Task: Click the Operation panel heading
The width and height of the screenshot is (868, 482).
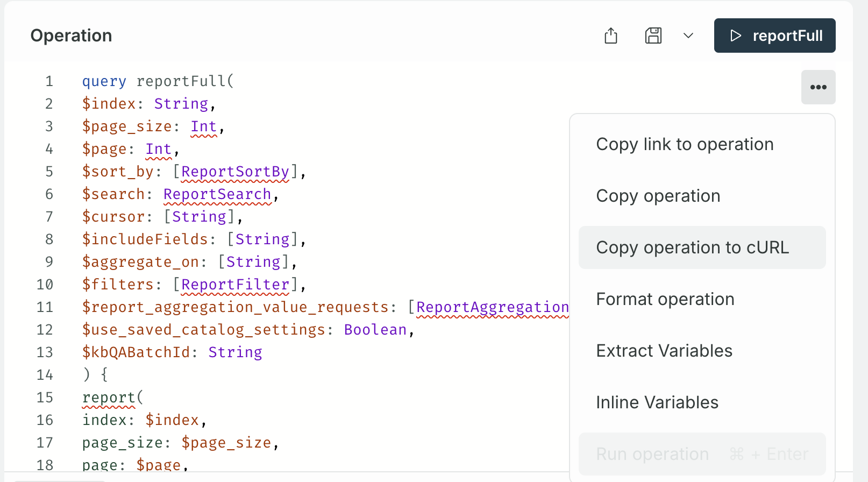Action: click(71, 36)
